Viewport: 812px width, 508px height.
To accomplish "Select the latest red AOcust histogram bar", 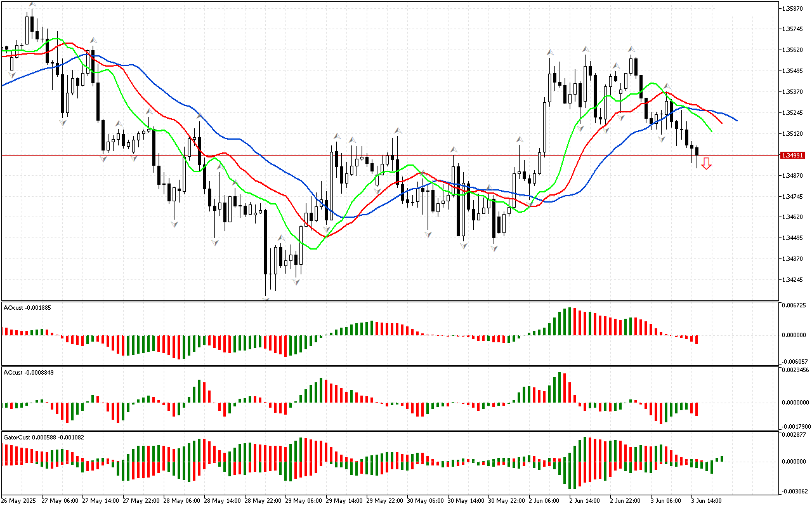I will pyautogui.click(x=697, y=340).
